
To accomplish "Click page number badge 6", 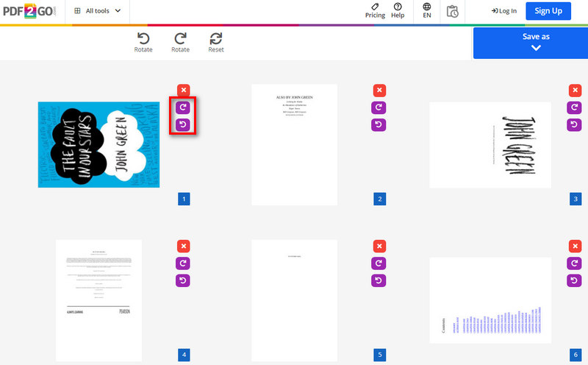I will 576,355.
